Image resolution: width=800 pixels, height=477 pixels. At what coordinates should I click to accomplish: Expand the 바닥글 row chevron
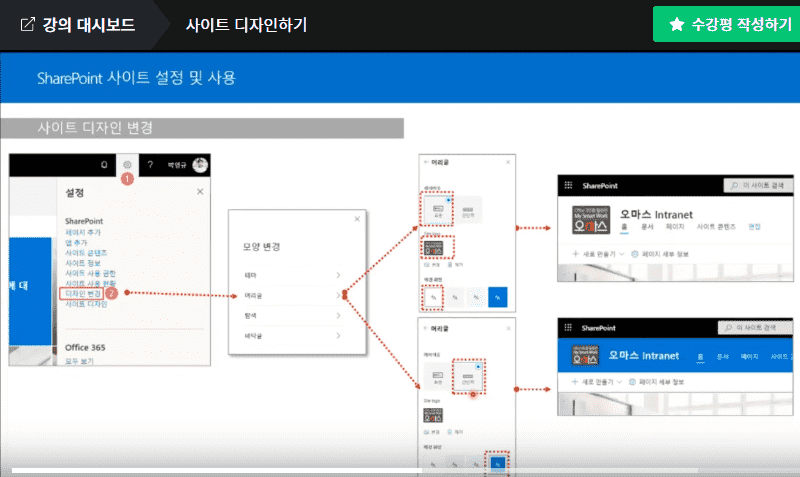pyautogui.click(x=338, y=336)
